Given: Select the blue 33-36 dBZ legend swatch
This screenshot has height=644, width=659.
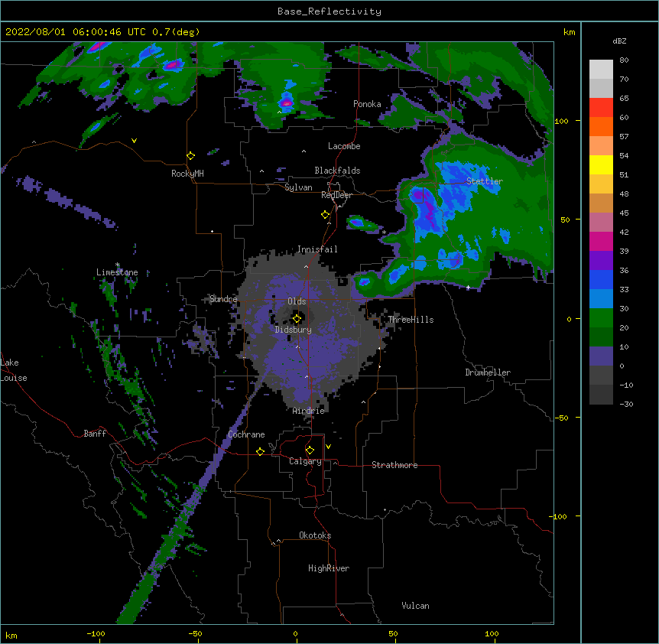Looking at the screenshot, I should click(601, 280).
